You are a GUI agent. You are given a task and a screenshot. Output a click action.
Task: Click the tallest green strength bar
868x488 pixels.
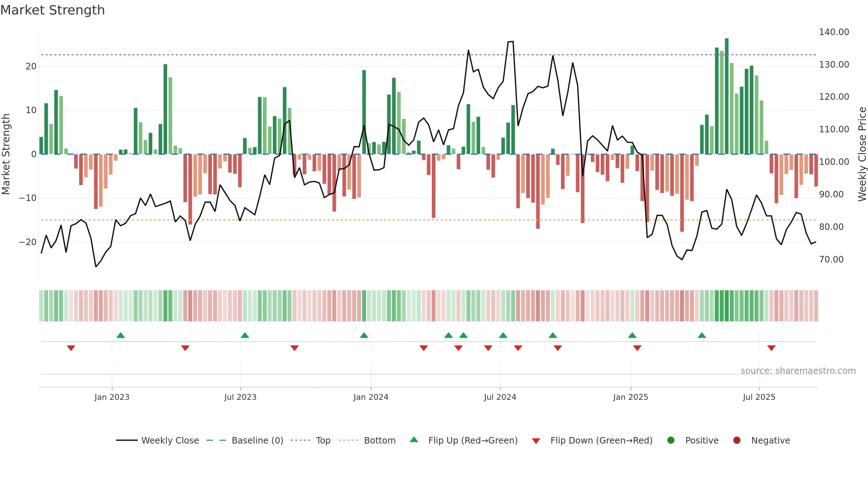727,96
